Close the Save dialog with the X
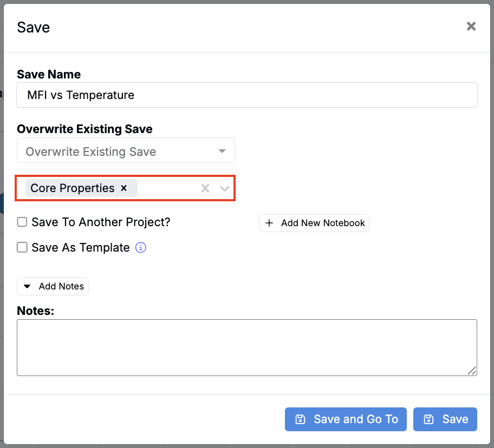 point(471,27)
